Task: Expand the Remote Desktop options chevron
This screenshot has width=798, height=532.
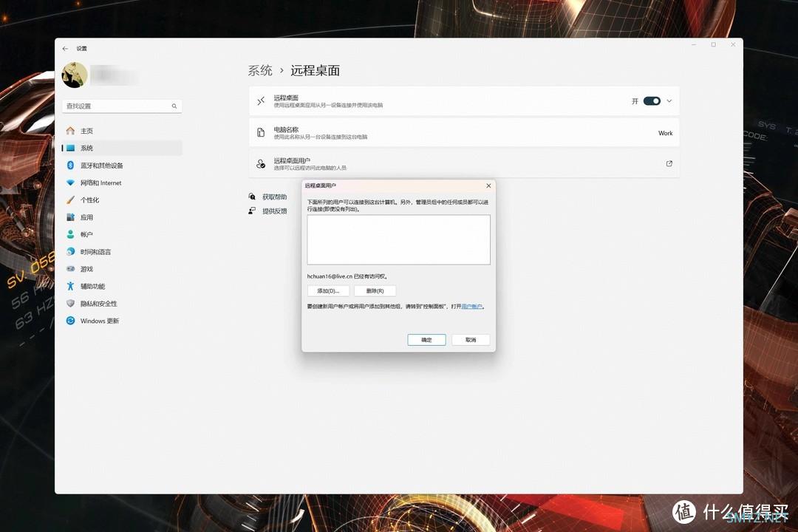Action: tap(669, 101)
